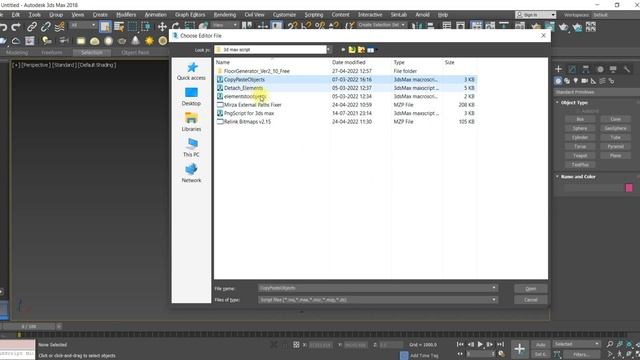Open Libraries in dialog sidebar
This screenshot has height=360, width=640.
191,122
